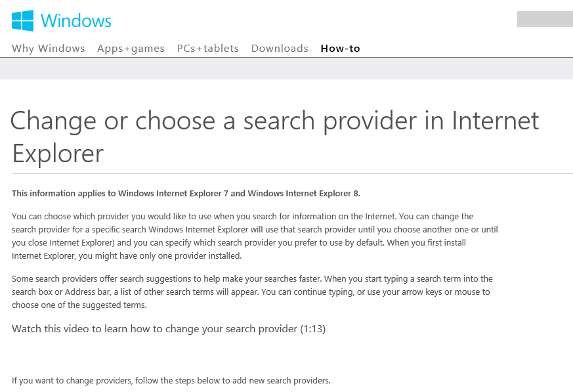This screenshot has width=573, height=392.
Task: Open the Downloads navigation item
Action: point(280,49)
